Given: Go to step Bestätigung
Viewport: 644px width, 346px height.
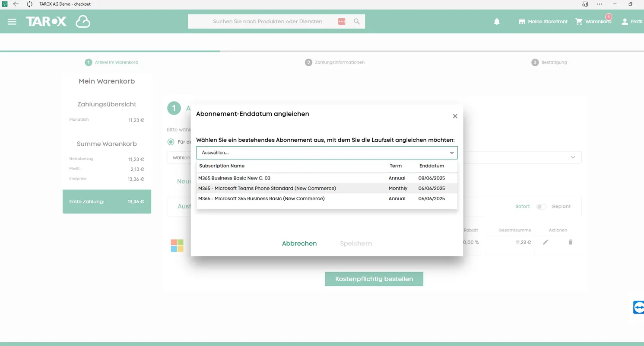Looking at the screenshot, I should 549,62.
